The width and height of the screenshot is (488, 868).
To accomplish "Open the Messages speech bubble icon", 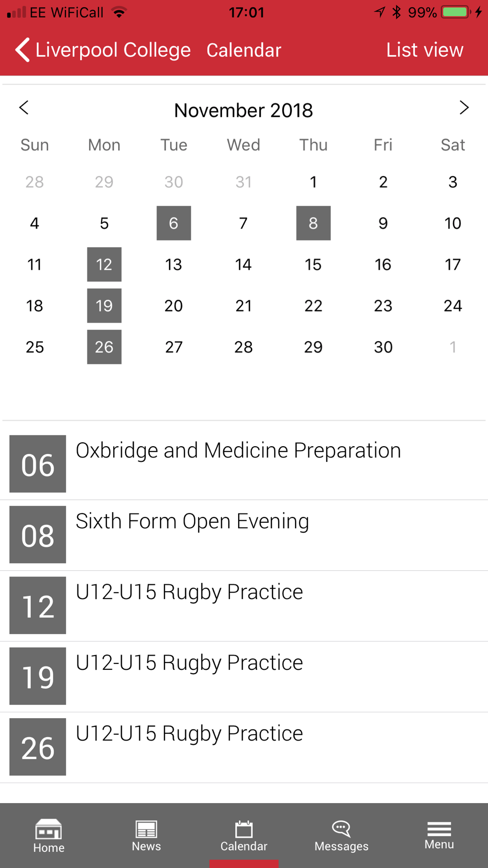I will 341,828.
